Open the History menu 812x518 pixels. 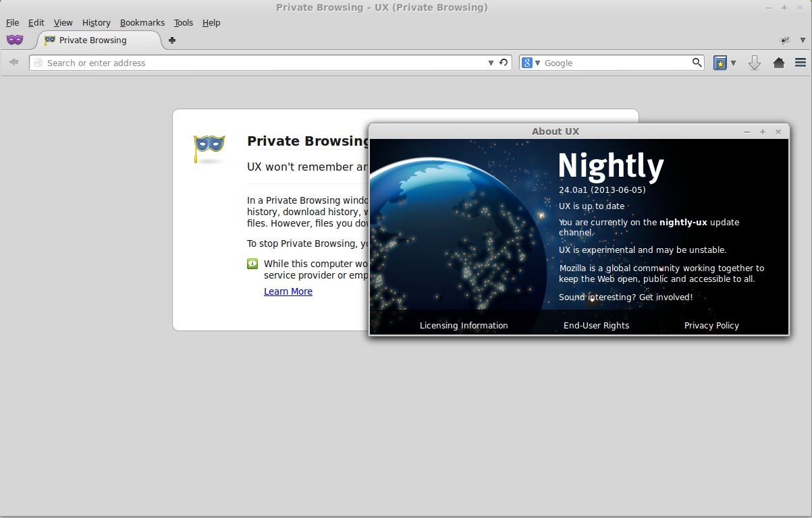coord(97,22)
